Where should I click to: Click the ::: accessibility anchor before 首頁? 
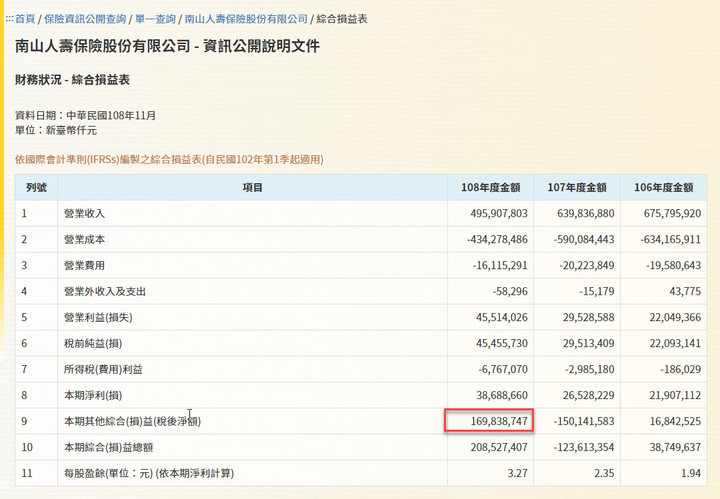9,19
